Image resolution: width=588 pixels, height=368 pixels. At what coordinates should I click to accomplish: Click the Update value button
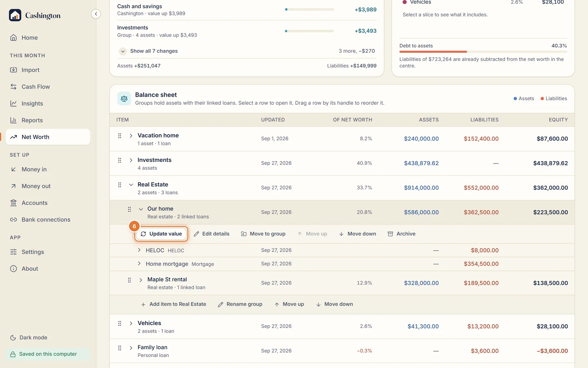[x=161, y=234]
